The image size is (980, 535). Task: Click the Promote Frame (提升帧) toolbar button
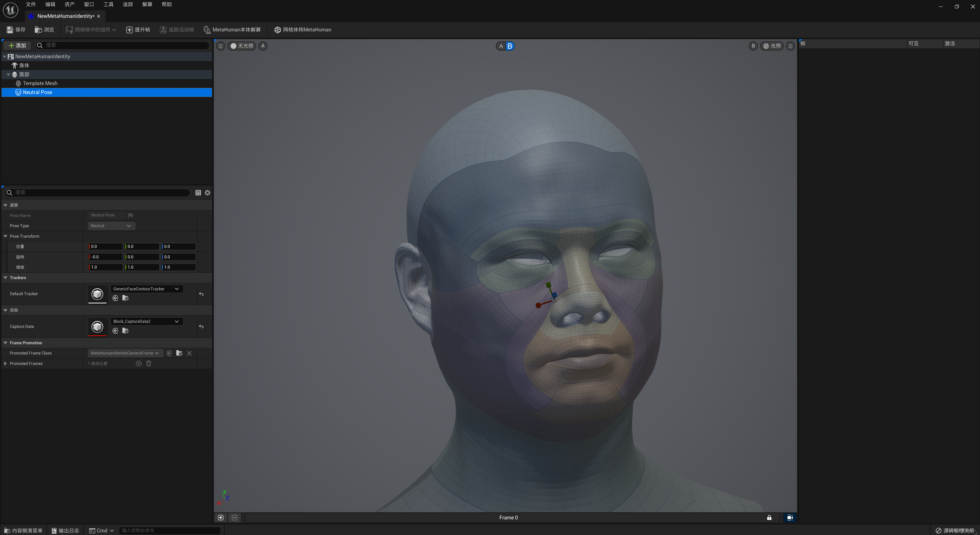(x=138, y=30)
